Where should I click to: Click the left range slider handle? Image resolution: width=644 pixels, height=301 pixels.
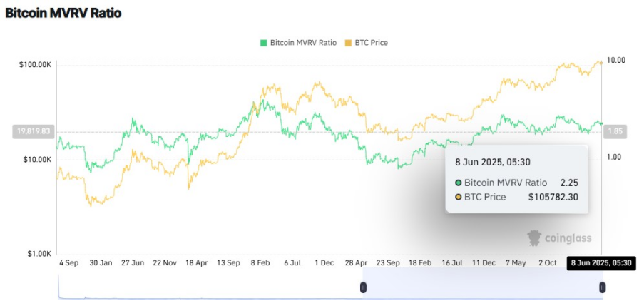pyautogui.click(x=363, y=287)
